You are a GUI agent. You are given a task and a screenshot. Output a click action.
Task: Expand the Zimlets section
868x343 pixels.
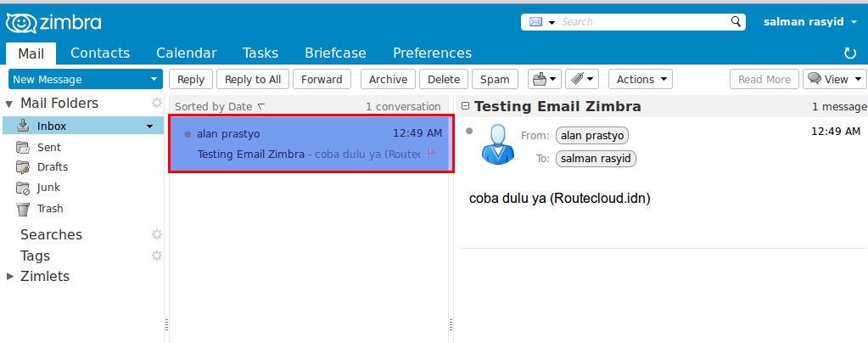click(9, 276)
